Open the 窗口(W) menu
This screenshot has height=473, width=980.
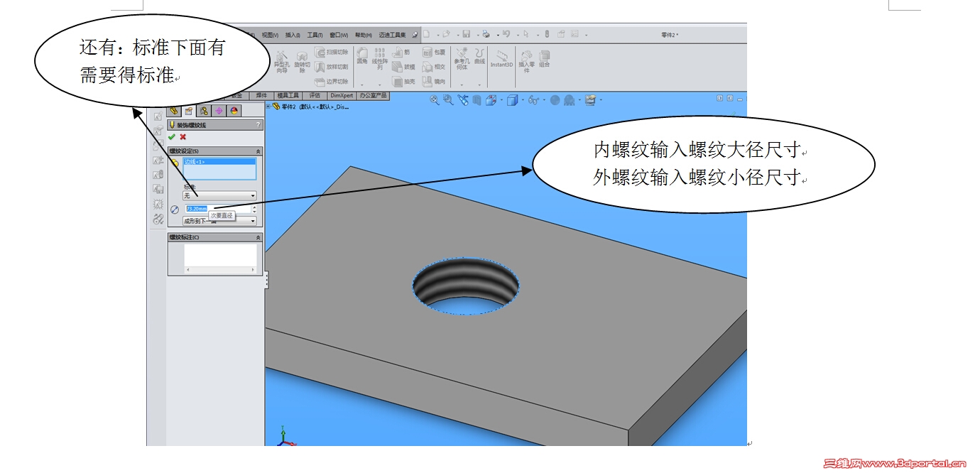tap(339, 35)
